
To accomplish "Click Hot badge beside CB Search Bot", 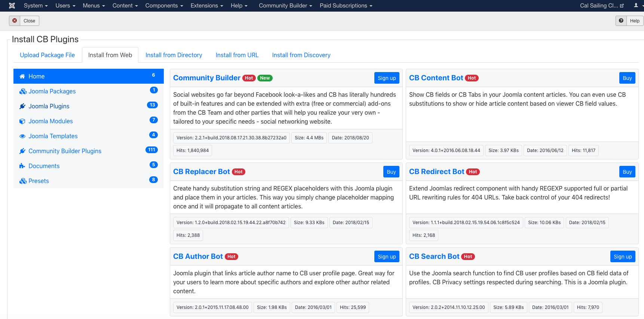I will coord(468,257).
